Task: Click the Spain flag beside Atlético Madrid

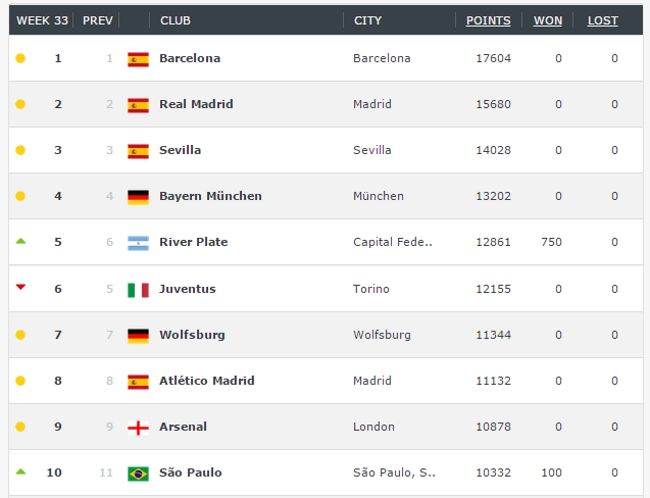Action: click(138, 381)
